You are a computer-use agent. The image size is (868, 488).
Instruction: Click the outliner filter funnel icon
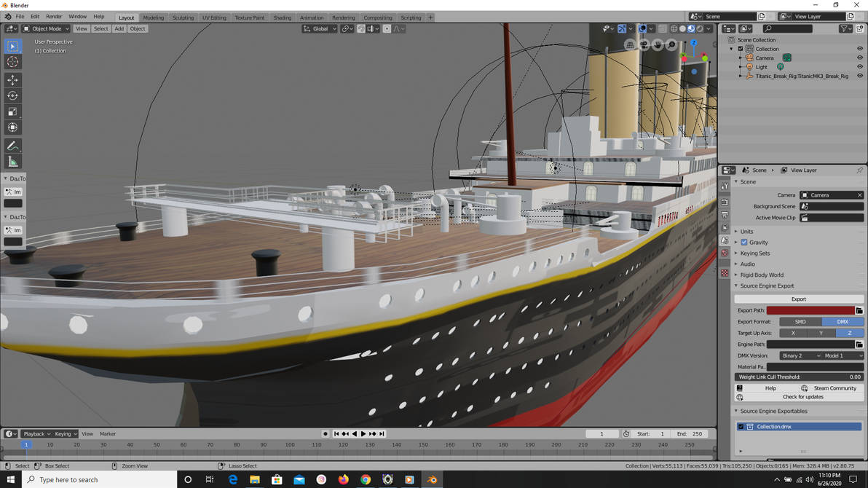click(x=844, y=29)
